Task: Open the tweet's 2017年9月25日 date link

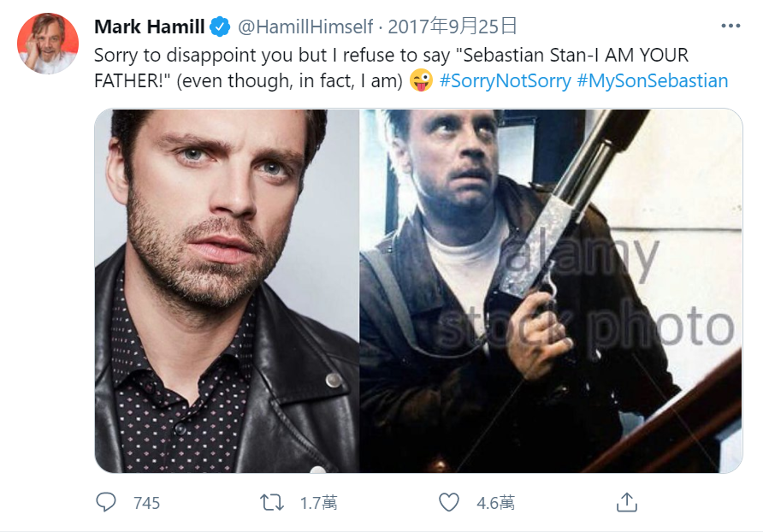Action: [x=452, y=27]
